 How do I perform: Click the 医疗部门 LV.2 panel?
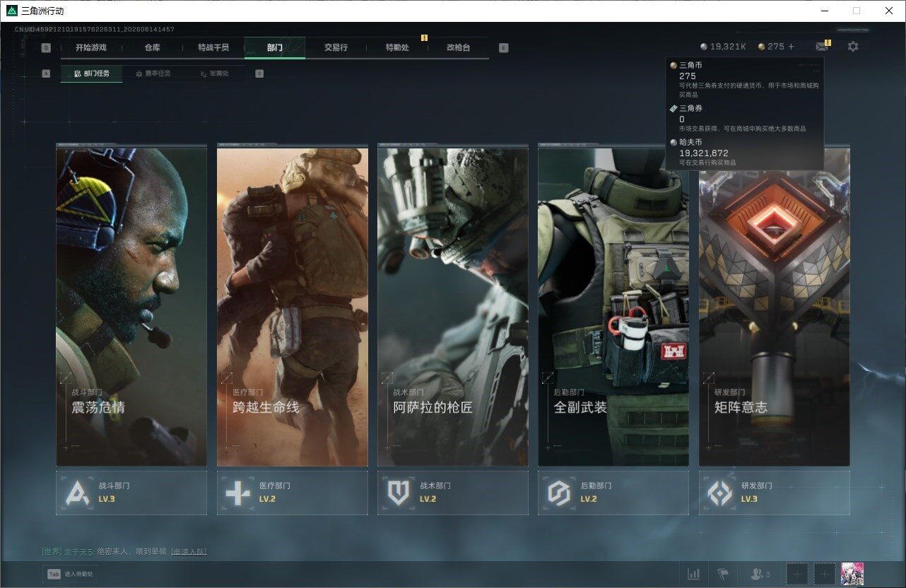[293, 493]
